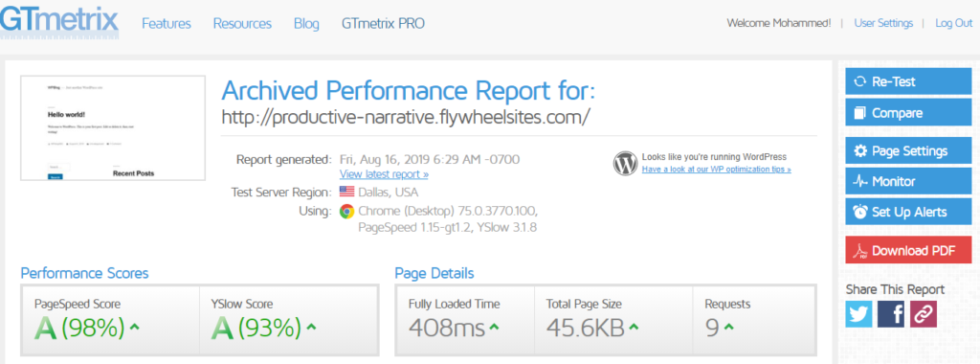Open the Features menu item
This screenshot has height=364, width=980.
(x=167, y=24)
